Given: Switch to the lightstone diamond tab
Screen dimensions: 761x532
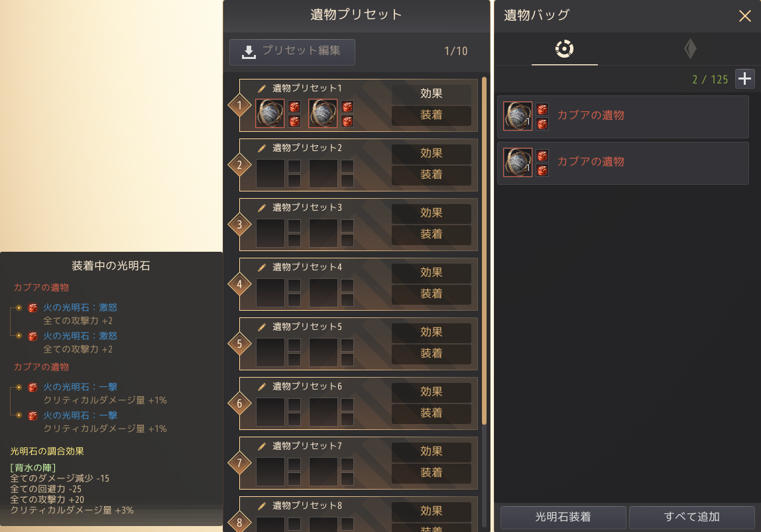Looking at the screenshot, I should point(690,49).
